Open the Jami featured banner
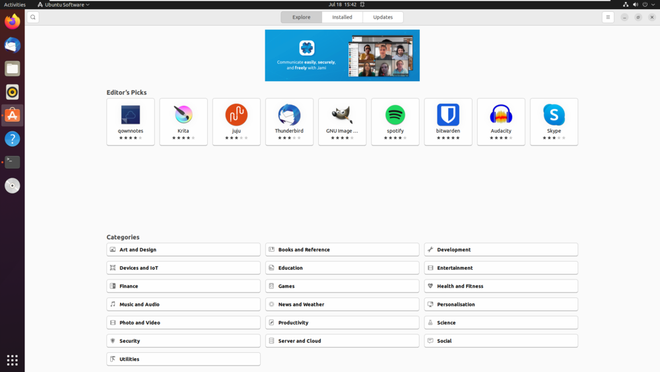The height and width of the screenshot is (372, 660). coord(342,56)
